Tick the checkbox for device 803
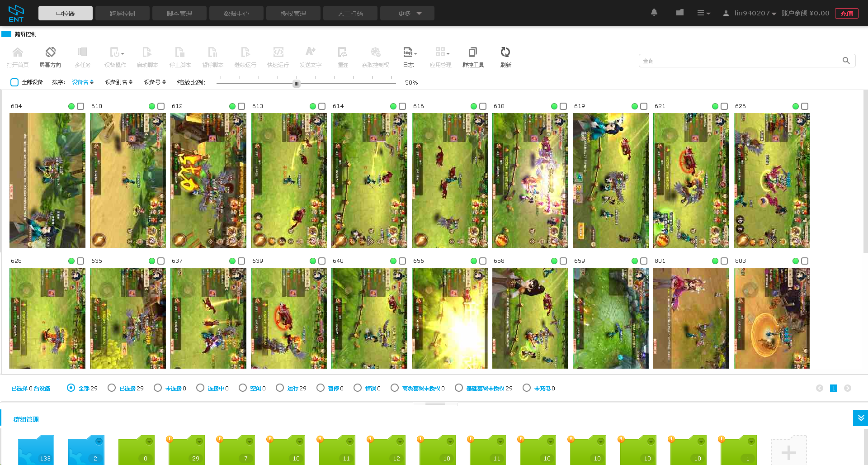Image resolution: width=868 pixels, height=465 pixels. click(x=805, y=261)
